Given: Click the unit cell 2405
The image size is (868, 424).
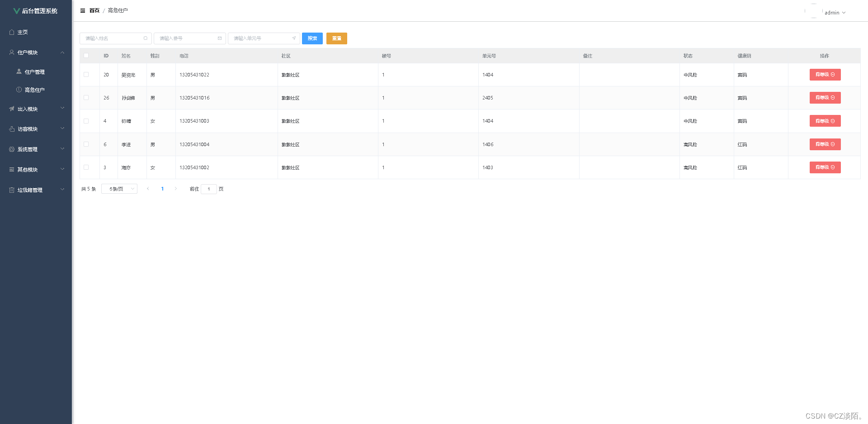Looking at the screenshot, I should 488,98.
